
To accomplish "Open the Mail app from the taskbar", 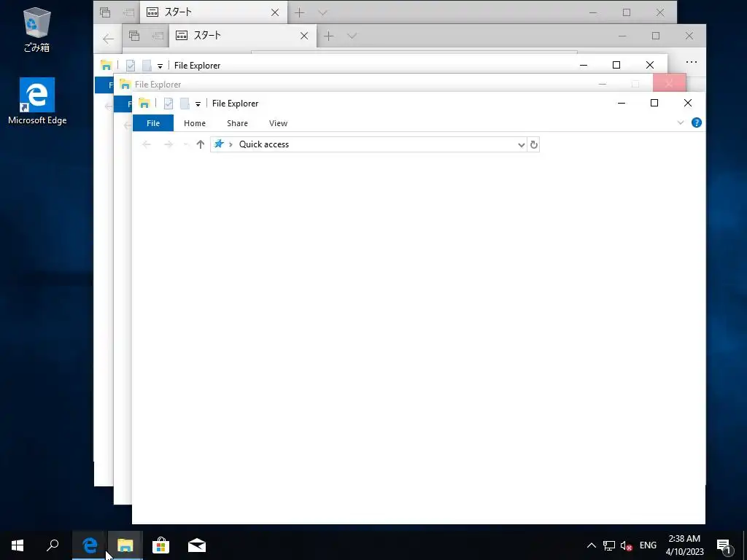I will click(x=197, y=545).
